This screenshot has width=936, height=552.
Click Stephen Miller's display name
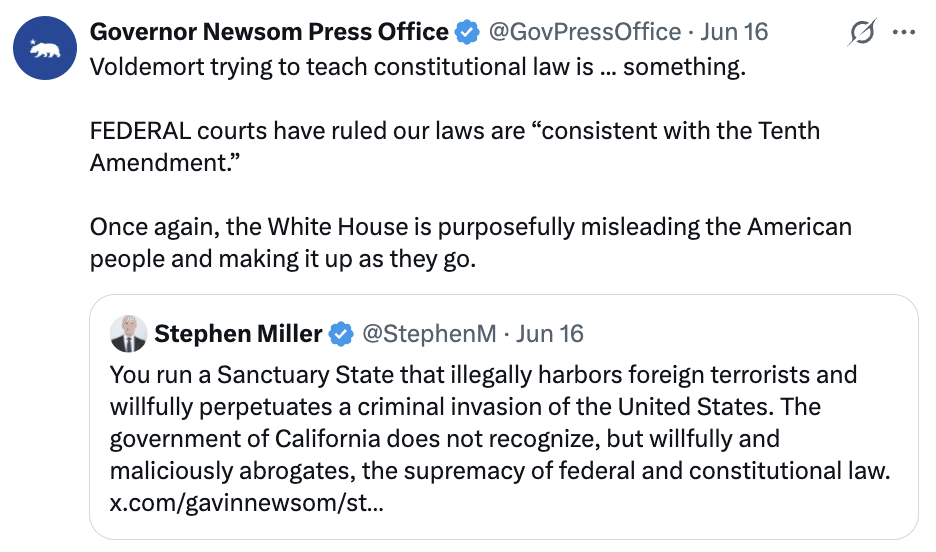[x=238, y=334]
